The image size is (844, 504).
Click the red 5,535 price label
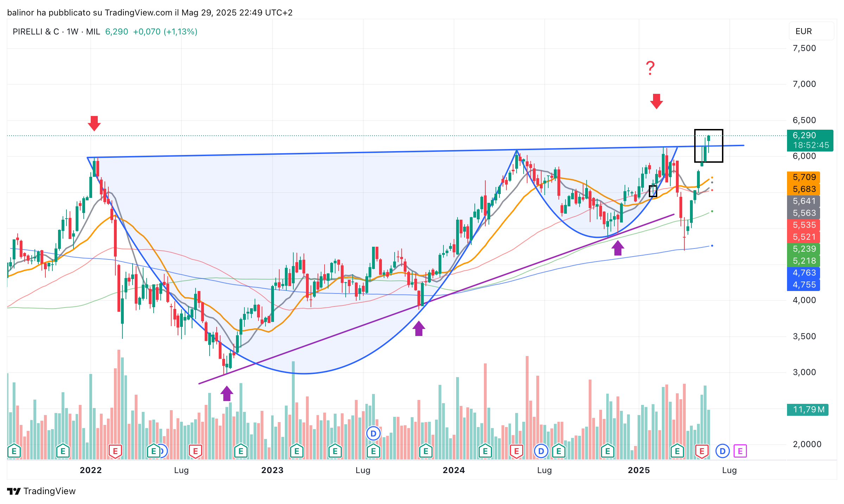[x=804, y=225]
